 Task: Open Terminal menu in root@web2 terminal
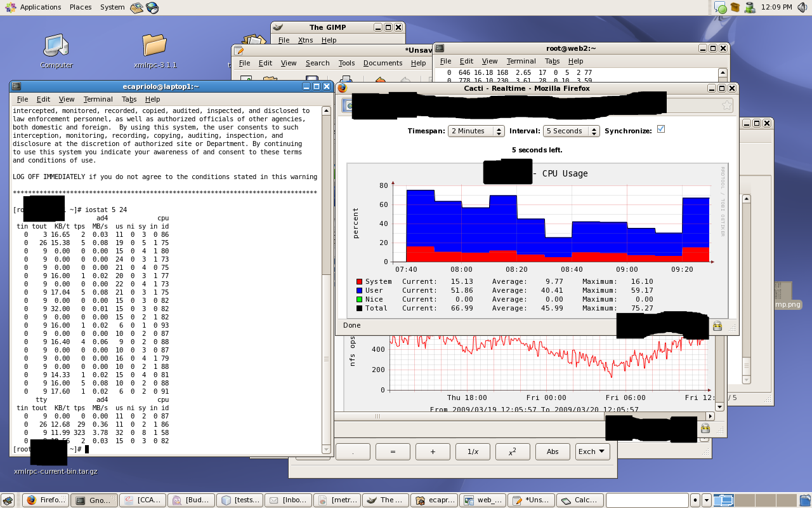click(x=521, y=61)
